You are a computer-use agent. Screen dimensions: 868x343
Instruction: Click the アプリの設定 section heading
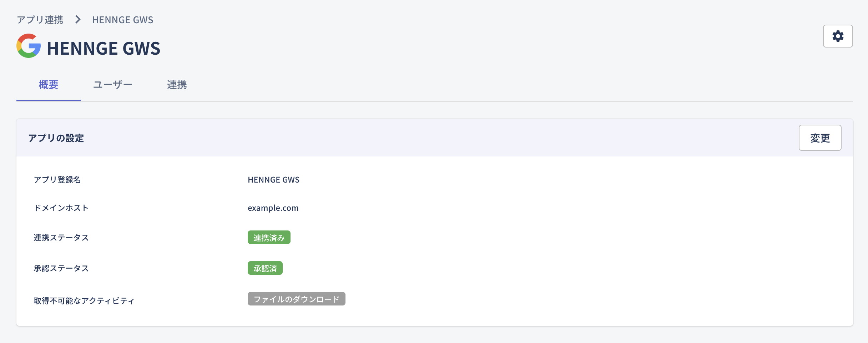click(56, 138)
